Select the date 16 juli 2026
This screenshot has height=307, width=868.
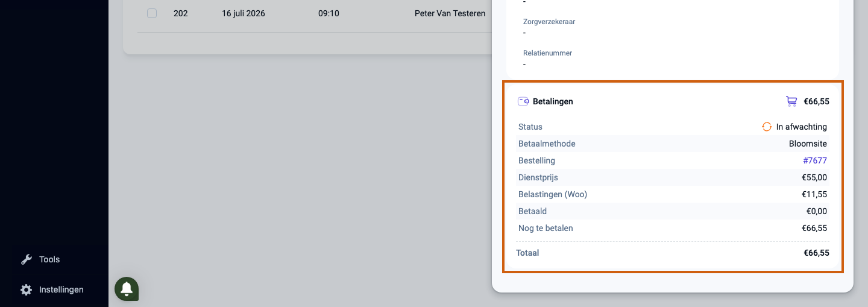(244, 13)
